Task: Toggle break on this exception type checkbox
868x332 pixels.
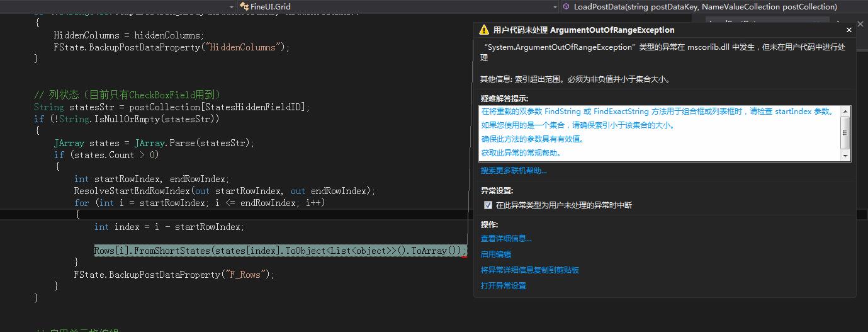Action: 488,205
